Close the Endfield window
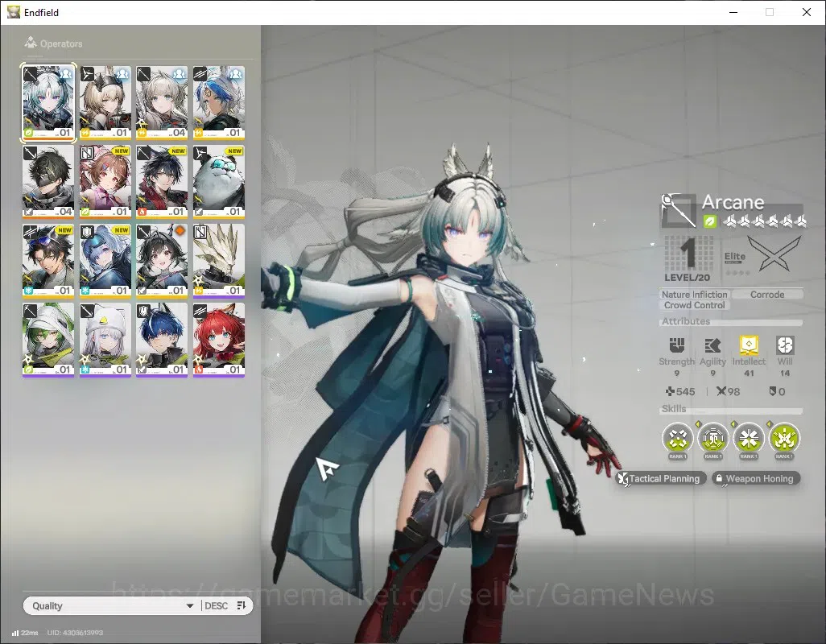The height and width of the screenshot is (644, 826). [807, 12]
